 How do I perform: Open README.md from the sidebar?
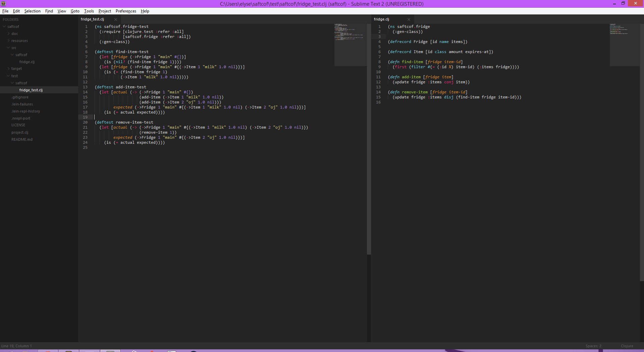click(22, 139)
